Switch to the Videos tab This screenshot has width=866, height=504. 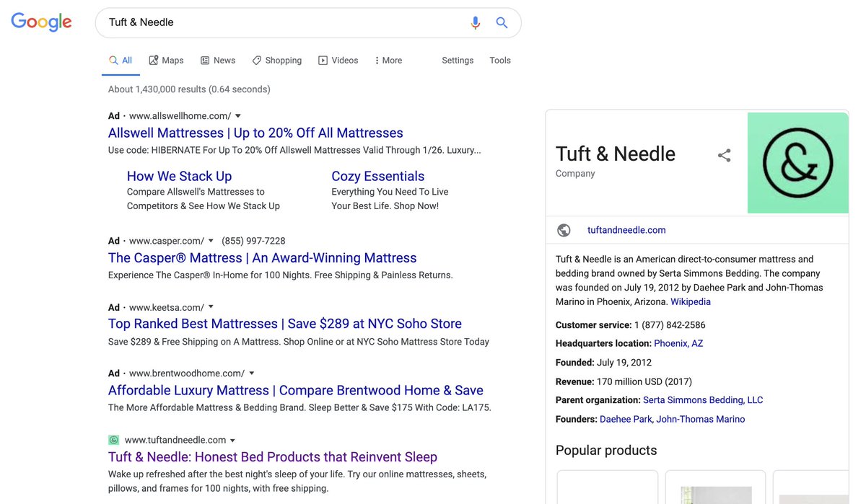[x=338, y=61]
